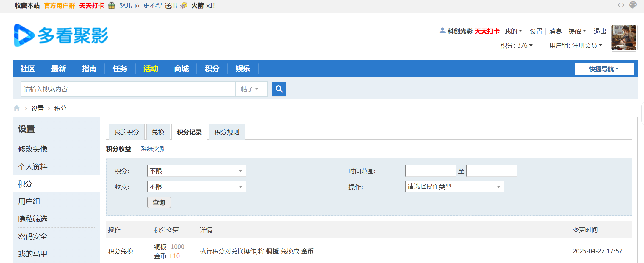This screenshot has height=263, width=644.
Task: Click the rocket icon in announcement
Action: [184, 6]
